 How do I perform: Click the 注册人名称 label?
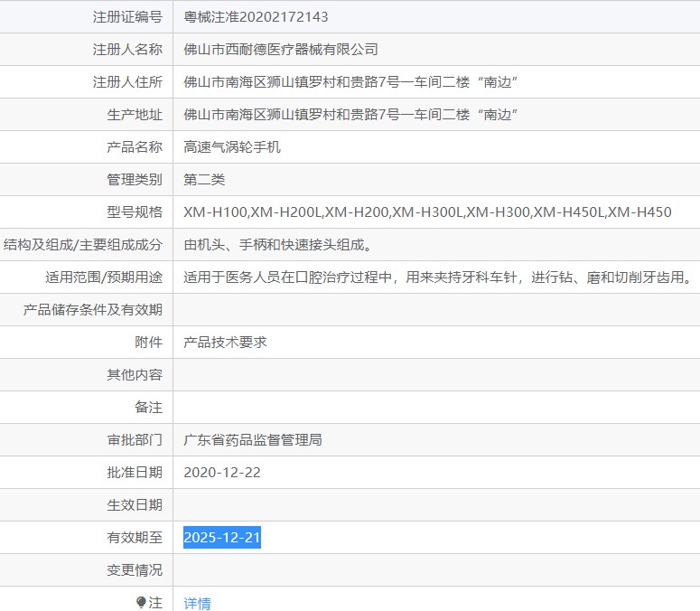[x=127, y=49]
